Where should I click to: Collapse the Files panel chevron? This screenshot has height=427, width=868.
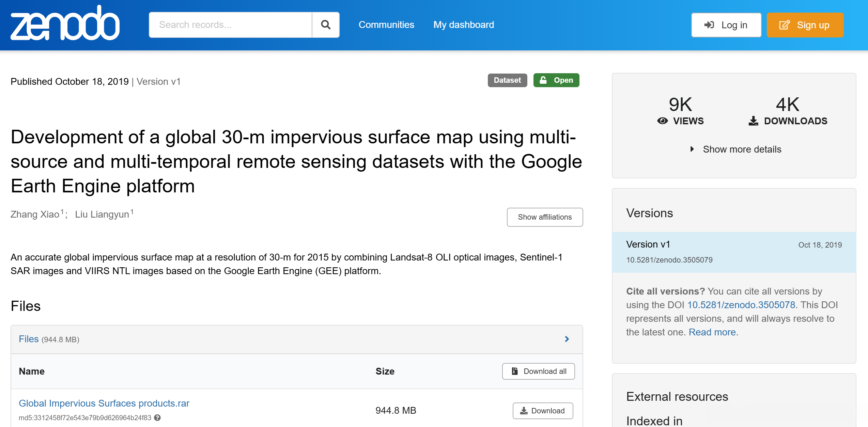click(567, 339)
